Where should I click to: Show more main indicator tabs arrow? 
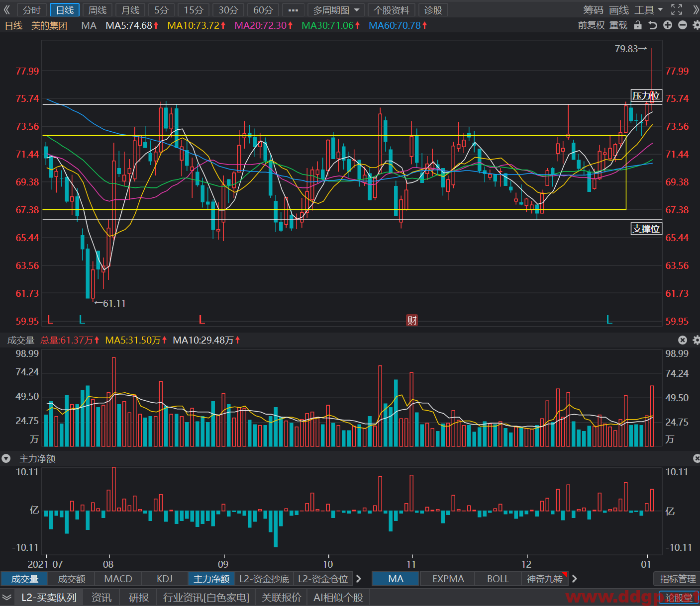click(575, 579)
